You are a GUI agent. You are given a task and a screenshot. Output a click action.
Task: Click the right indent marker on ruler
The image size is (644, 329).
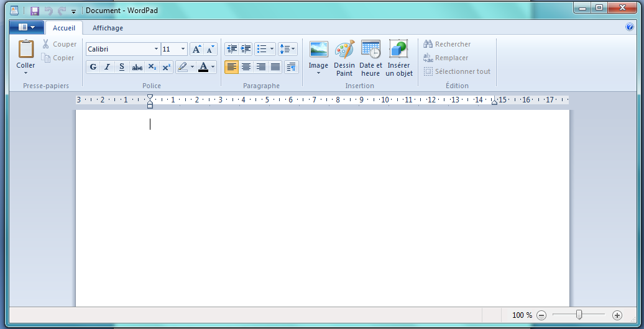[x=495, y=102]
